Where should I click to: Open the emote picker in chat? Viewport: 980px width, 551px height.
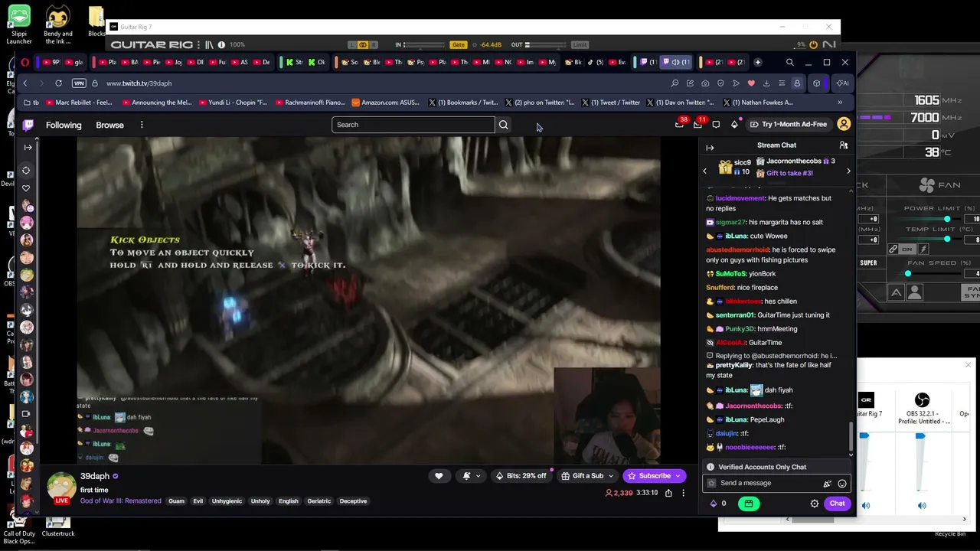point(842,484)
